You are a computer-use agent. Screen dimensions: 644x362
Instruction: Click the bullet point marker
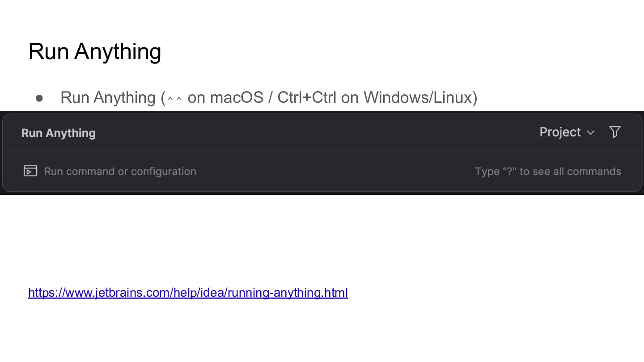click(39, 98)
